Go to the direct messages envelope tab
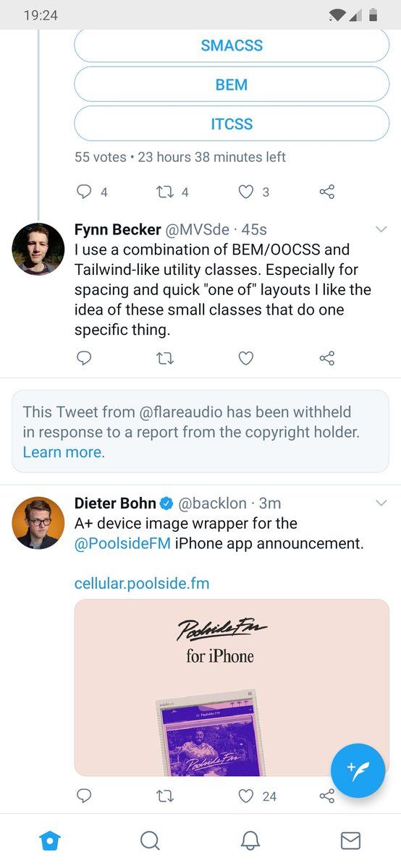 point(350,841)
